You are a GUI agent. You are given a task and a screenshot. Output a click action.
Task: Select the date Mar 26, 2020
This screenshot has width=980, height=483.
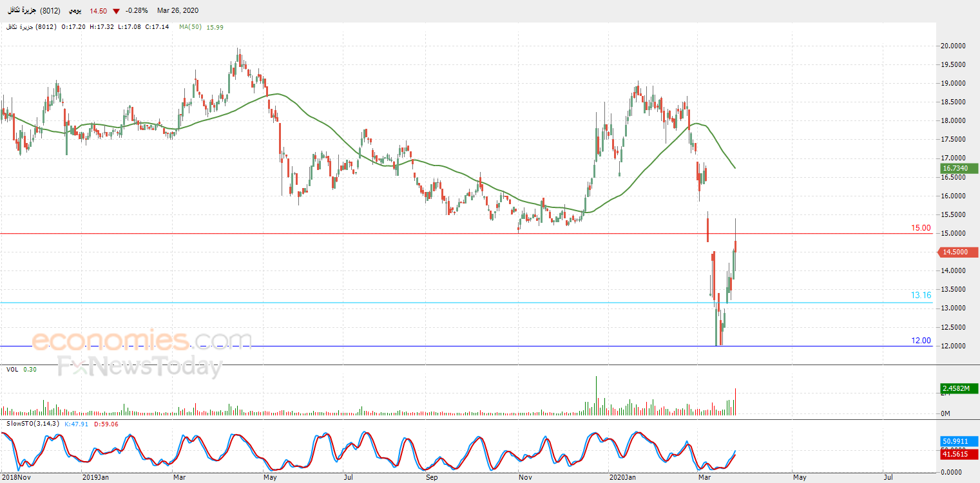(178, 11)
